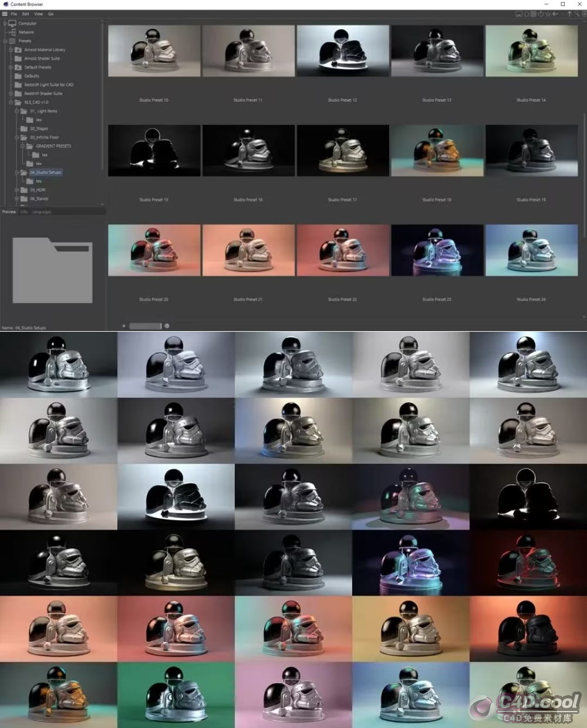Image resolution: width=587 pixels, height=728 pixels.
Task: Click the toggle preview pane toolbar icon
Action: (519, 14)
